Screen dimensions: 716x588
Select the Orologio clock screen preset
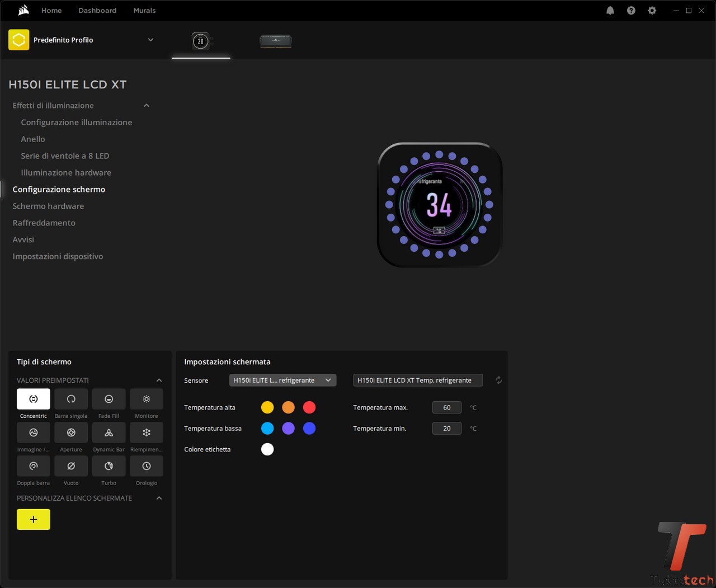tap(146, 466)
